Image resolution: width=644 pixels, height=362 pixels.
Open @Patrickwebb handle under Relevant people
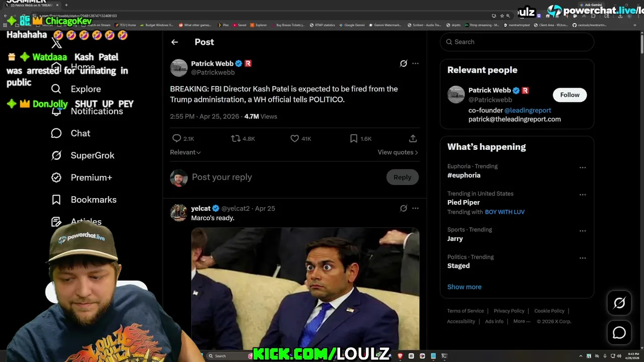coord(490,100)
